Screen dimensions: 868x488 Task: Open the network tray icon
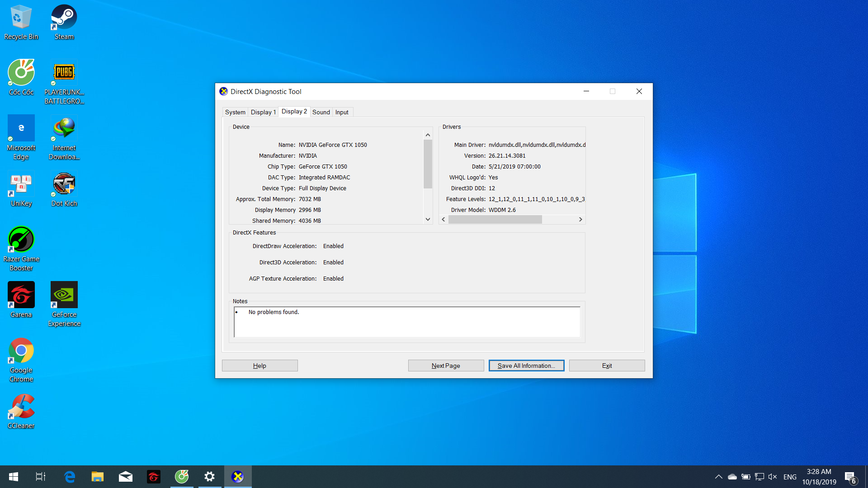coord(759,477)
